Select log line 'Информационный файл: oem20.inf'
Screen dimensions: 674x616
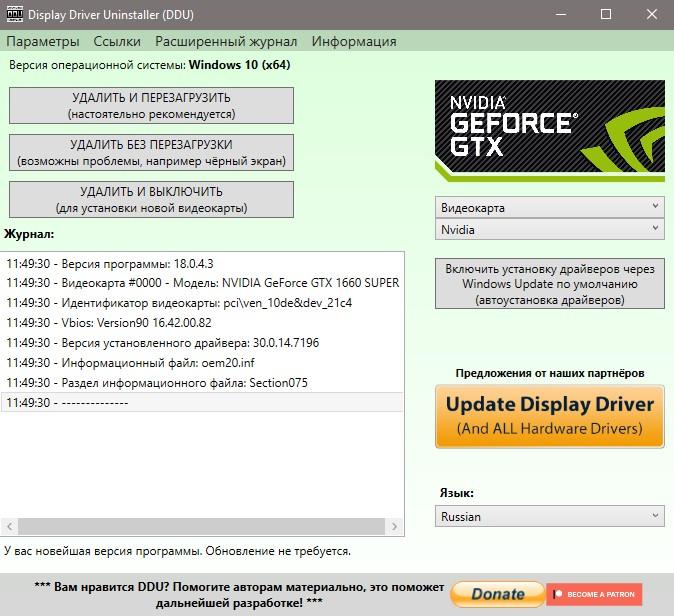pyautogui.click(x=202, y=363)
